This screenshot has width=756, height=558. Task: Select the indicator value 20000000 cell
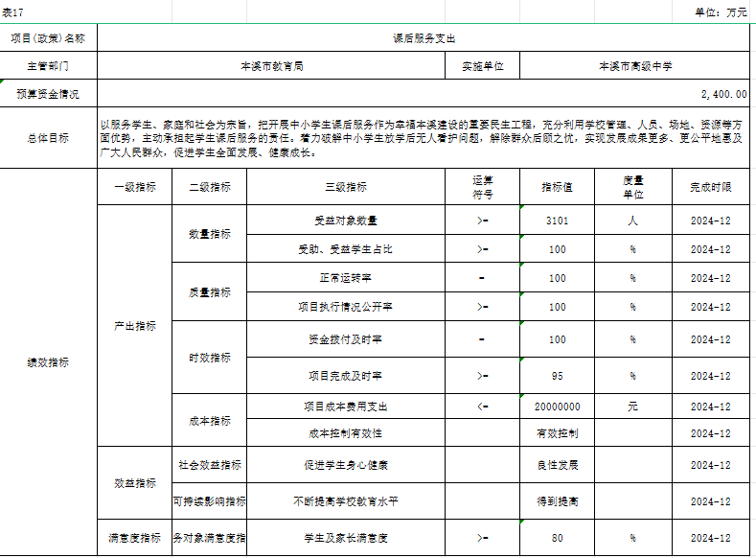[558, 407]
